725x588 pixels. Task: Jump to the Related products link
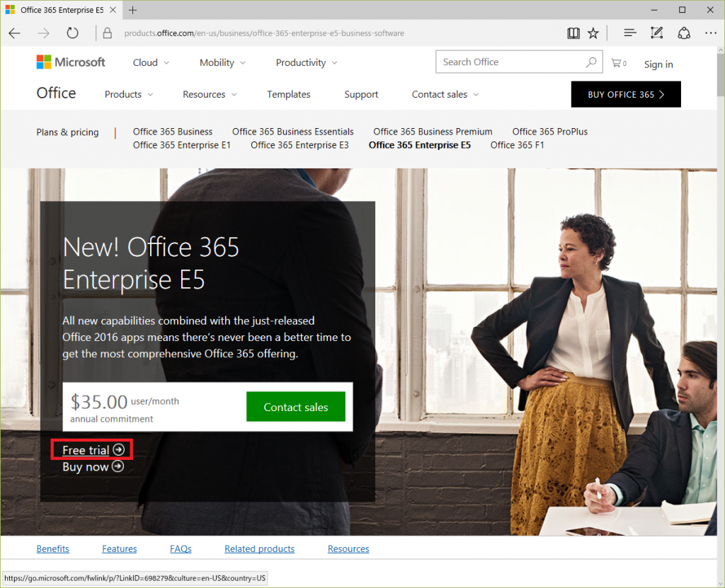click(259, 548)
